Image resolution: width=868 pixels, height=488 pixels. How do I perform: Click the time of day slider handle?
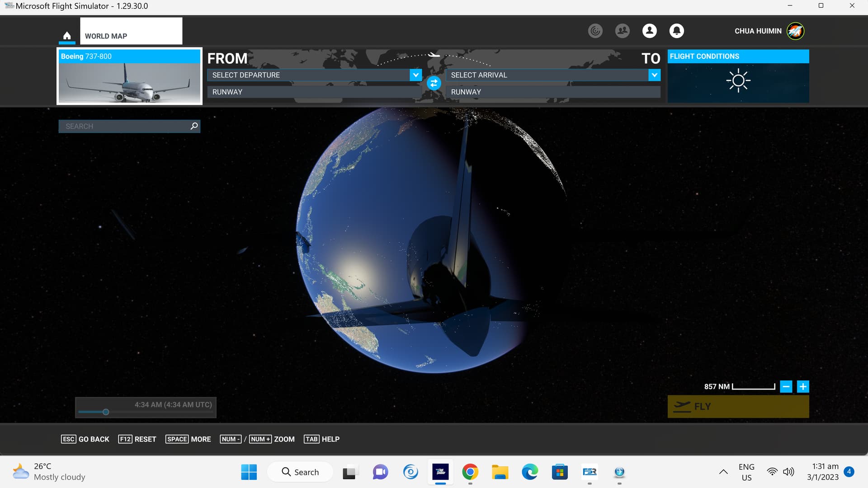(106, 412)
